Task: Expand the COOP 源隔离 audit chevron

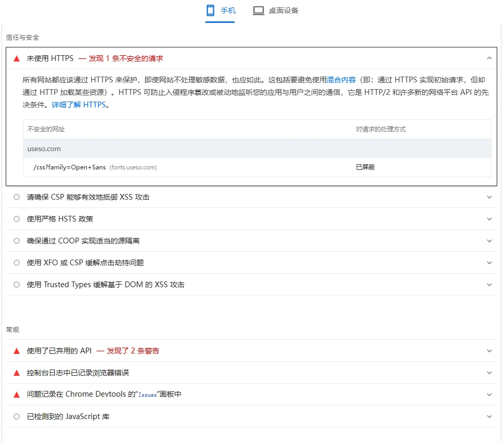Action: pyautogui.click(x=489, y=241)
